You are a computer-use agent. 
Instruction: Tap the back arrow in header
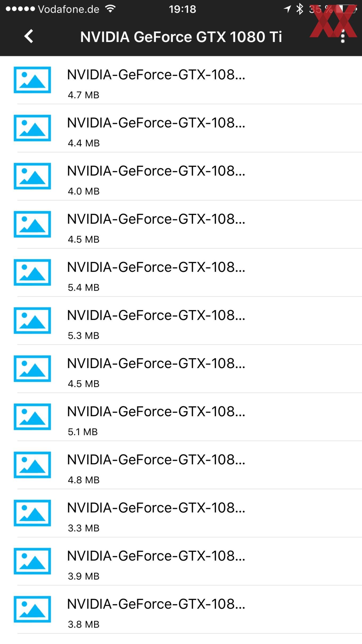29,36
